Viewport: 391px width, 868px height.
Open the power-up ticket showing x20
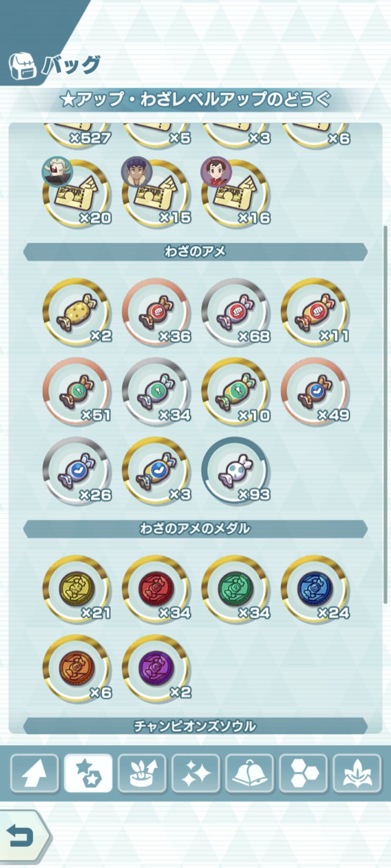click(x=77, y=193)
